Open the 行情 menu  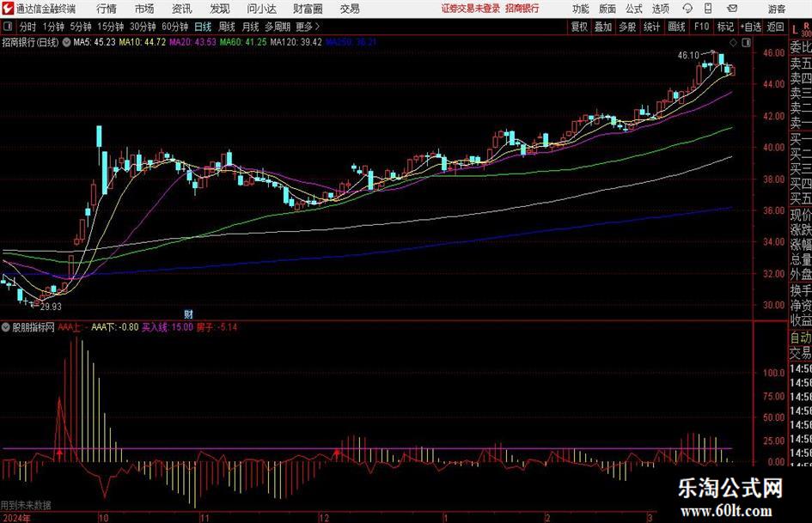click(107, 9)
